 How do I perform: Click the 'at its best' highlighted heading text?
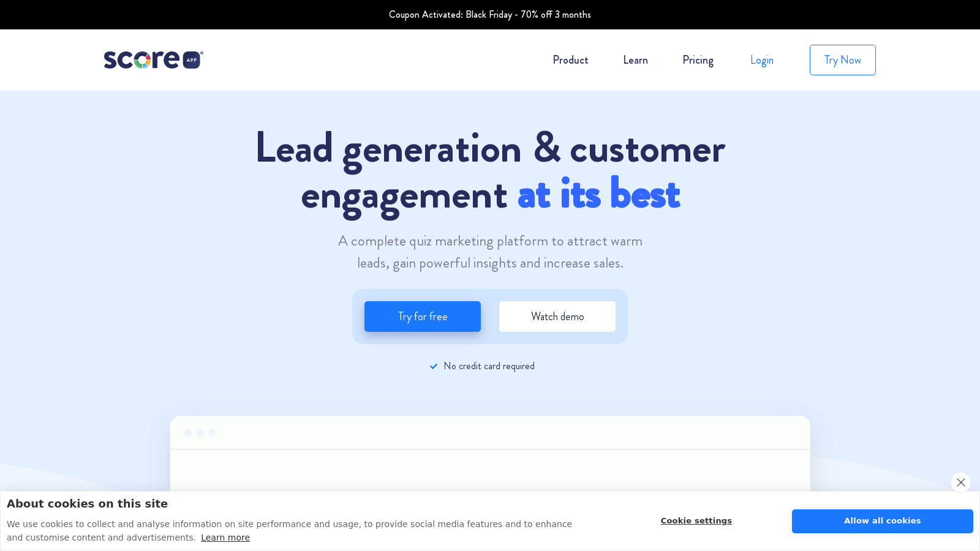599,195
